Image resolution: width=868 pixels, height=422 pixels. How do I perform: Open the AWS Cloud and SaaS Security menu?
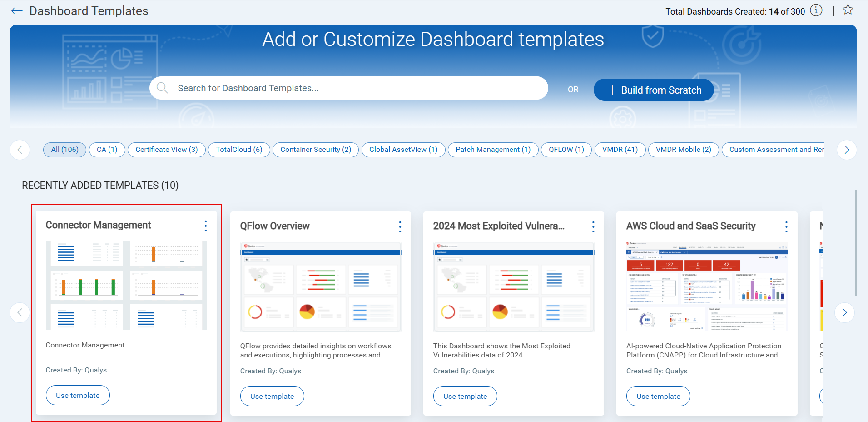point(786,226)
